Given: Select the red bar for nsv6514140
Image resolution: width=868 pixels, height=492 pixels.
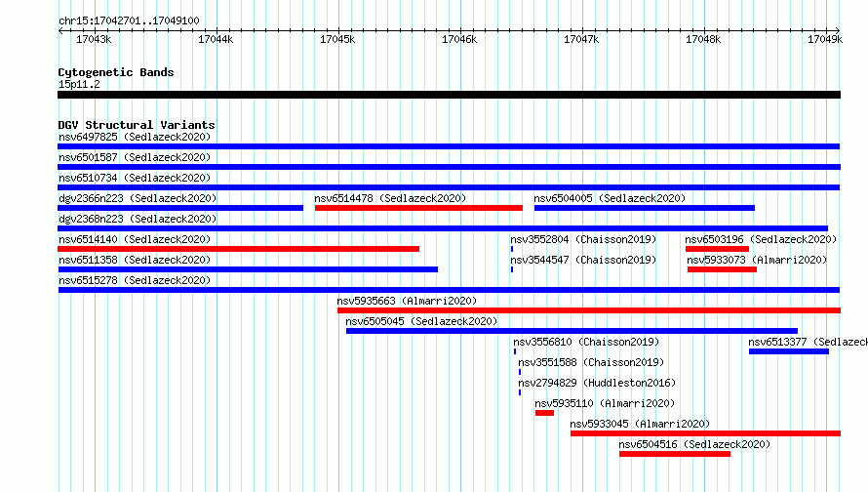Looking at the screenshot, I should (x=239, y=249).
